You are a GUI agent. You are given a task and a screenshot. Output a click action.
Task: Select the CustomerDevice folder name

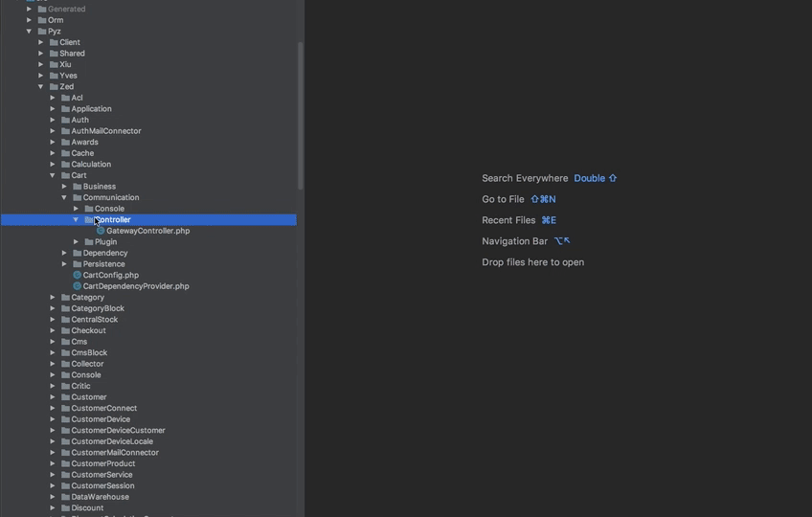click(x=101, y=419)
